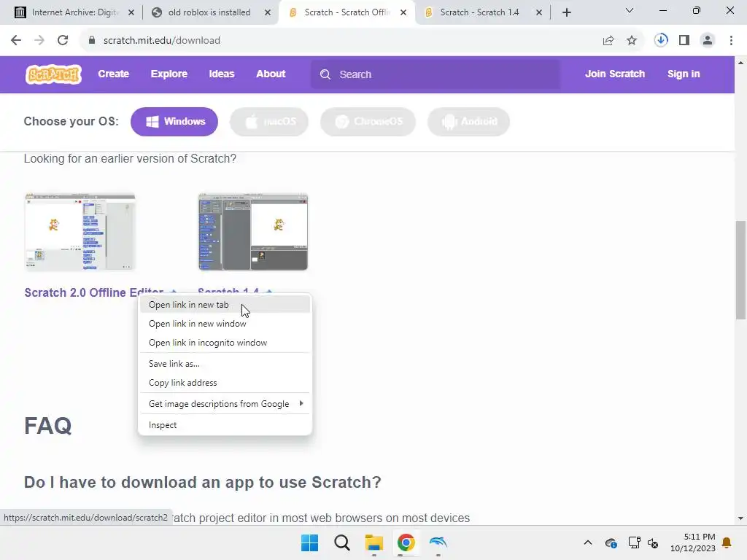Open Ideas in the Scratch navbar
The image size is (747, 560).
pos(222,74)
